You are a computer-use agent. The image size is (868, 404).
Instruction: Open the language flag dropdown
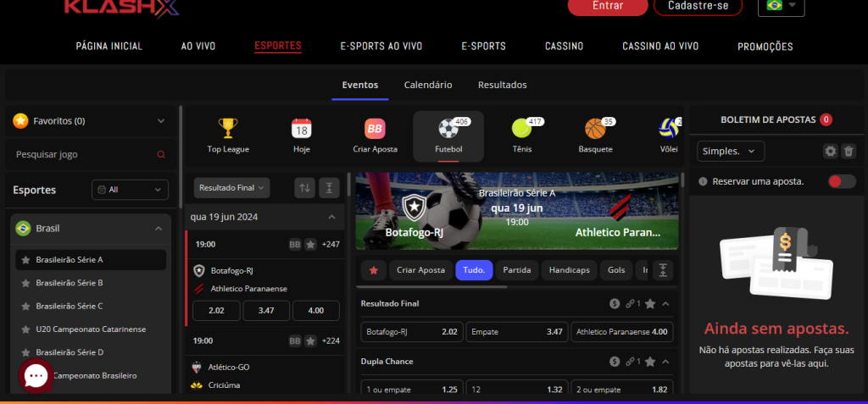point(781,5)
